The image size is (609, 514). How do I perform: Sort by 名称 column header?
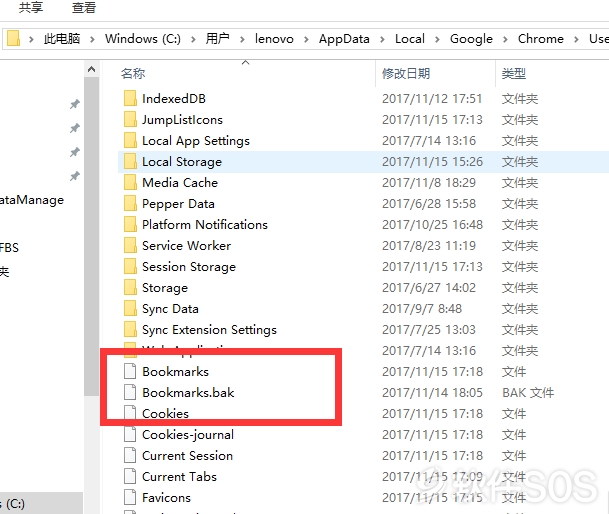click(133, 73)
